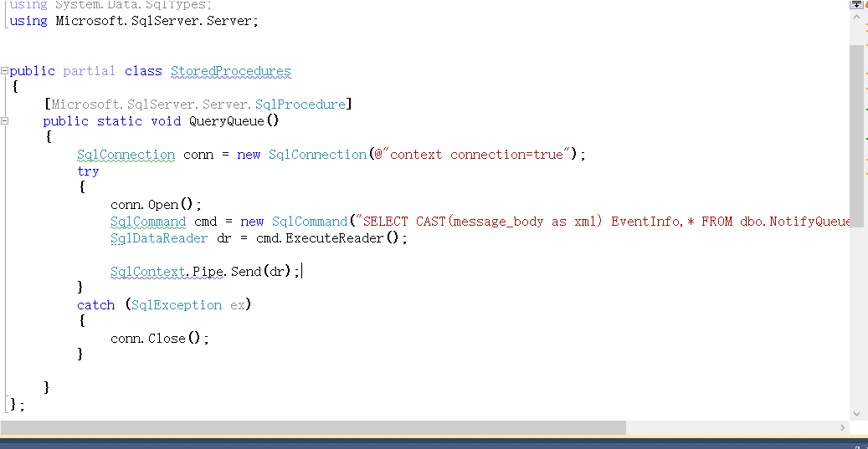Viewport: 868px width, 449px height.
Task: Click the horizontal scrollbar right arrow
Action: [x=843, y=427]
